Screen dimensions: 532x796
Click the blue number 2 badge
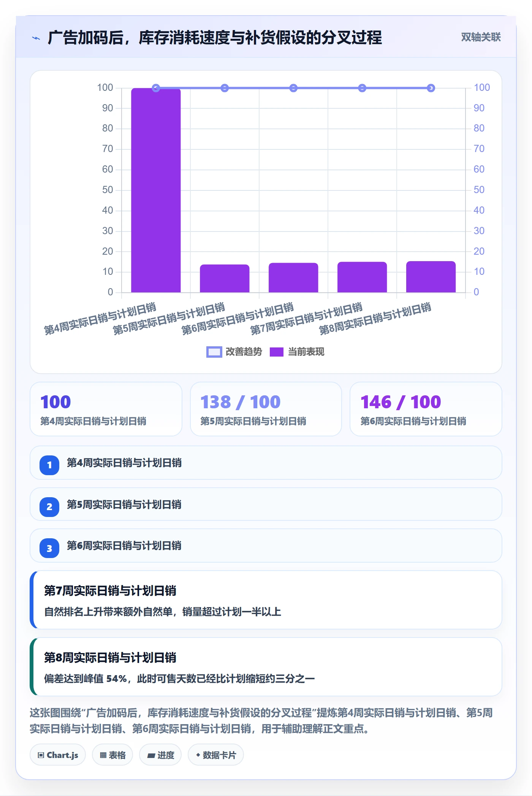pyautogui.click(x=49, y=507)
